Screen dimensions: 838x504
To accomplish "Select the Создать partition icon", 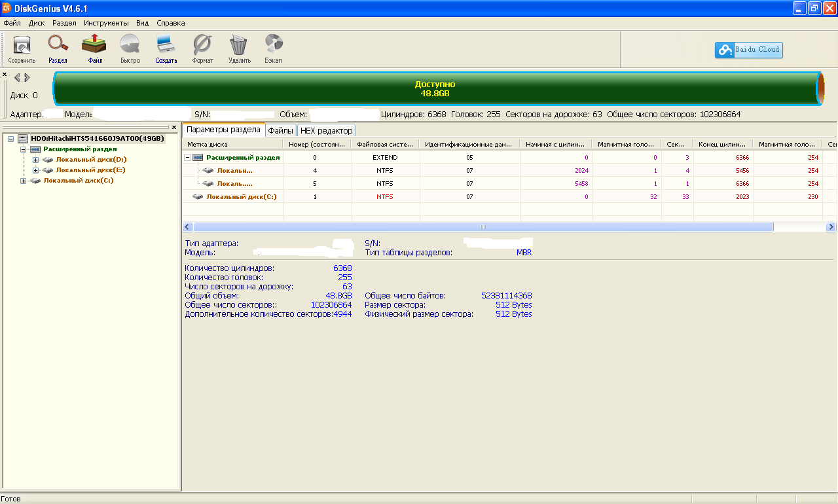I will pos(166,49).
